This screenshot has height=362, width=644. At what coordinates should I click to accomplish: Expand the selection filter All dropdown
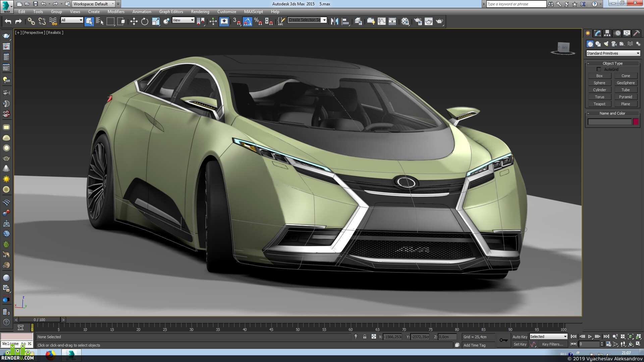tap(72, 20)
